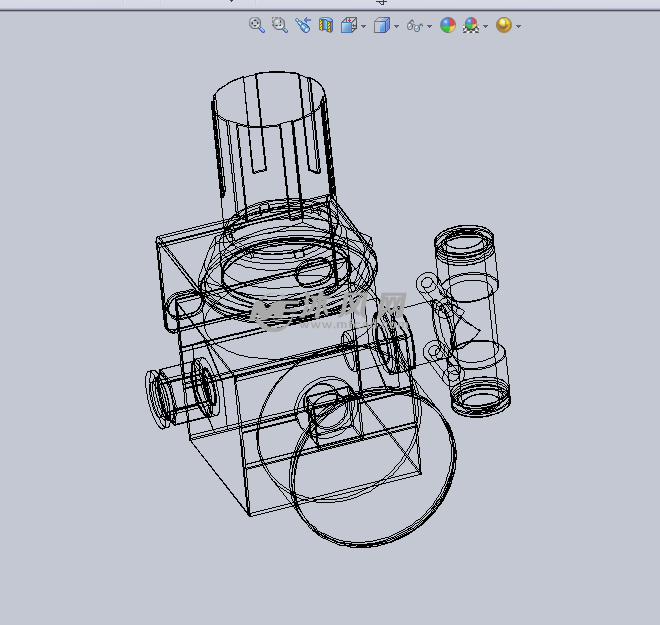This screenshot has height=625, width=660.
Task: Click the Zoom to Fit magnifier icon
Action: tap(257, 25)
